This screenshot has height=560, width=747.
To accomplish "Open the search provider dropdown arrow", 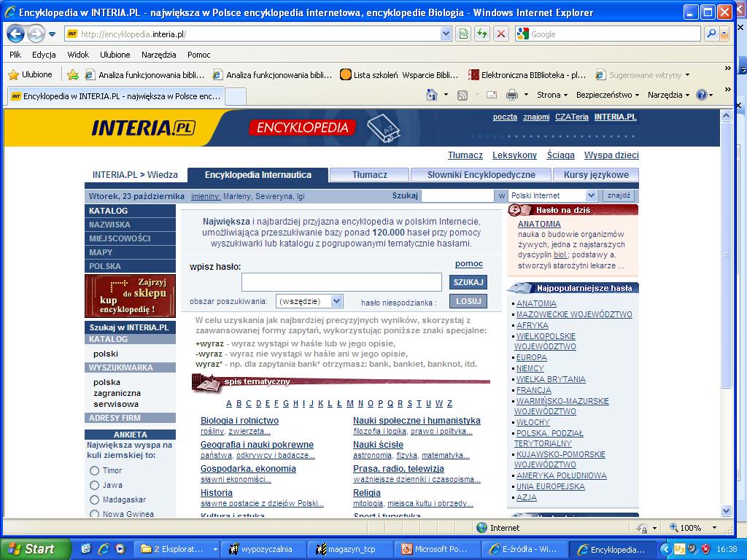I will coord(724,34).
